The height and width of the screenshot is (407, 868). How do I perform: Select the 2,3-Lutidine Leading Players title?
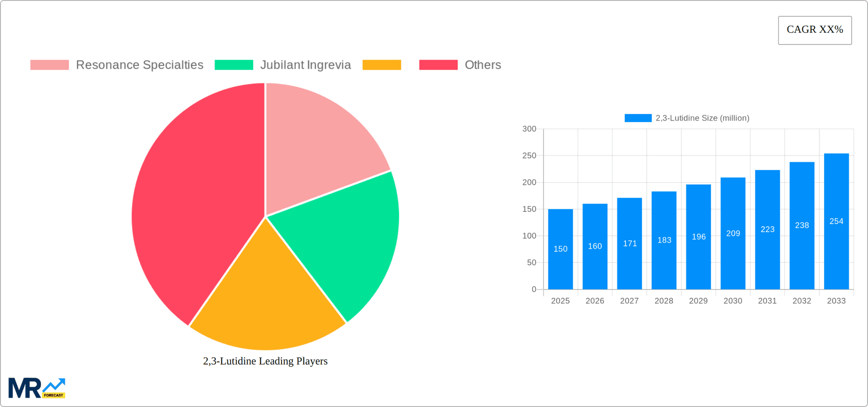[265, 361]
